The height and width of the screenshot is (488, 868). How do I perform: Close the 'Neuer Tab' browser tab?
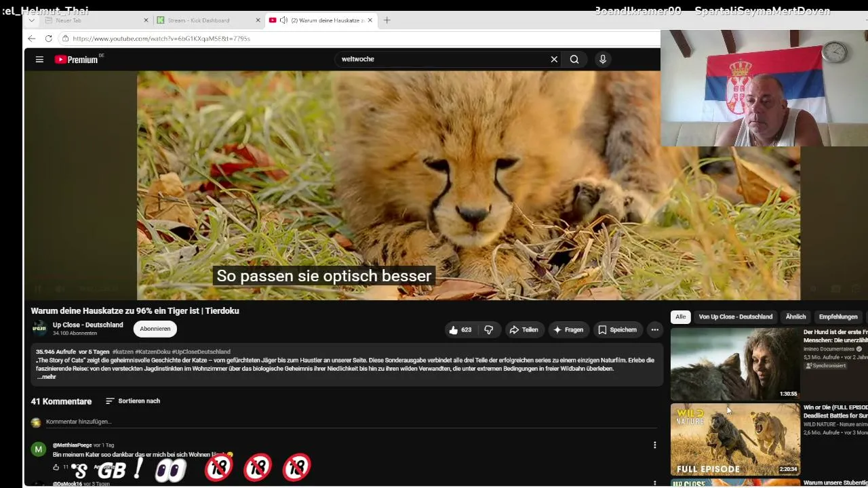click(146, 20)
